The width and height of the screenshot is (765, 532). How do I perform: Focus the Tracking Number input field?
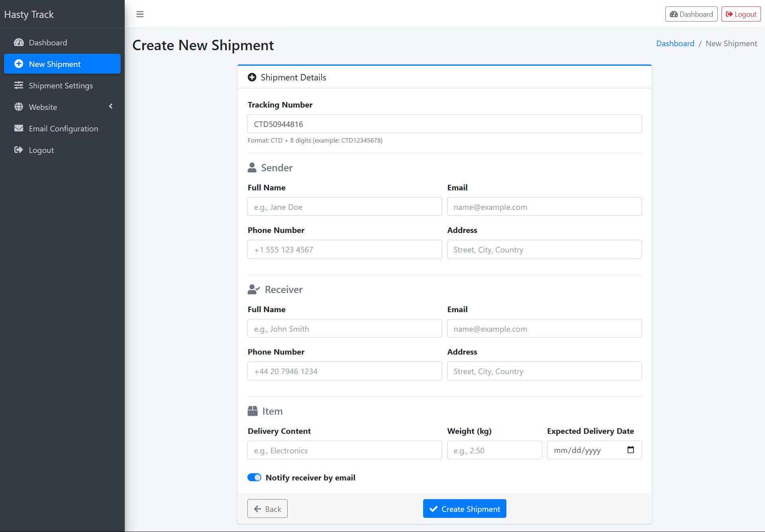(x=444, y=124)
